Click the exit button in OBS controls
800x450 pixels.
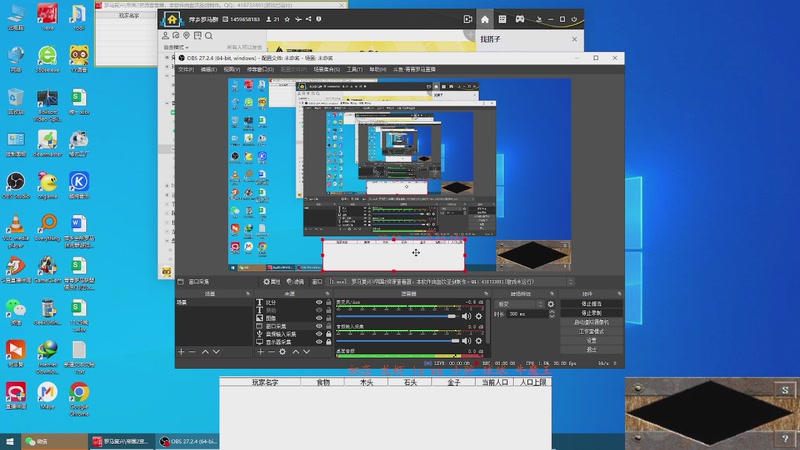591,350
